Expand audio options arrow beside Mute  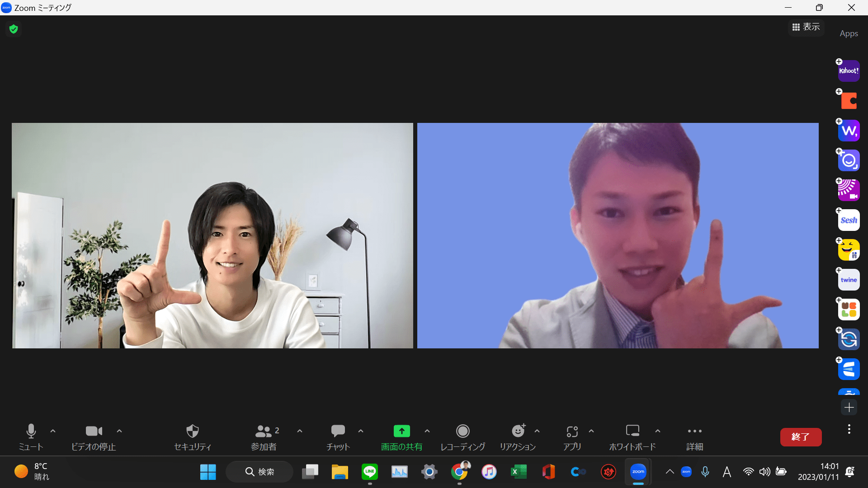point(53,431)
